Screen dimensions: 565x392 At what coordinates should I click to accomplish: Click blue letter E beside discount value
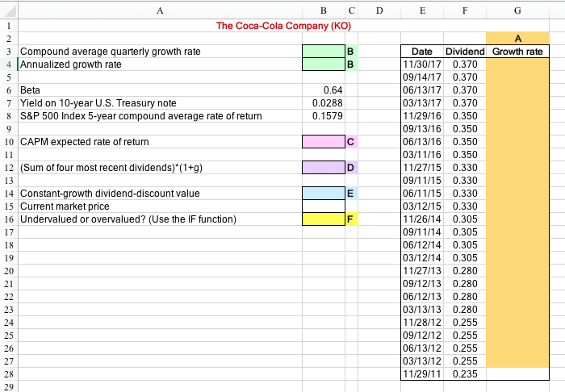click(350, 194)
